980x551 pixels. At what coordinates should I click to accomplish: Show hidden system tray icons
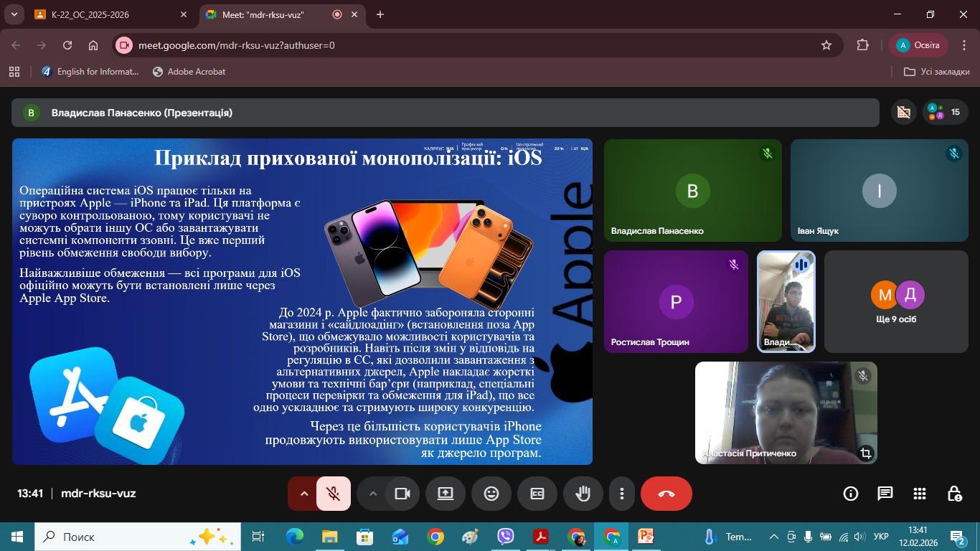(773, 537)
